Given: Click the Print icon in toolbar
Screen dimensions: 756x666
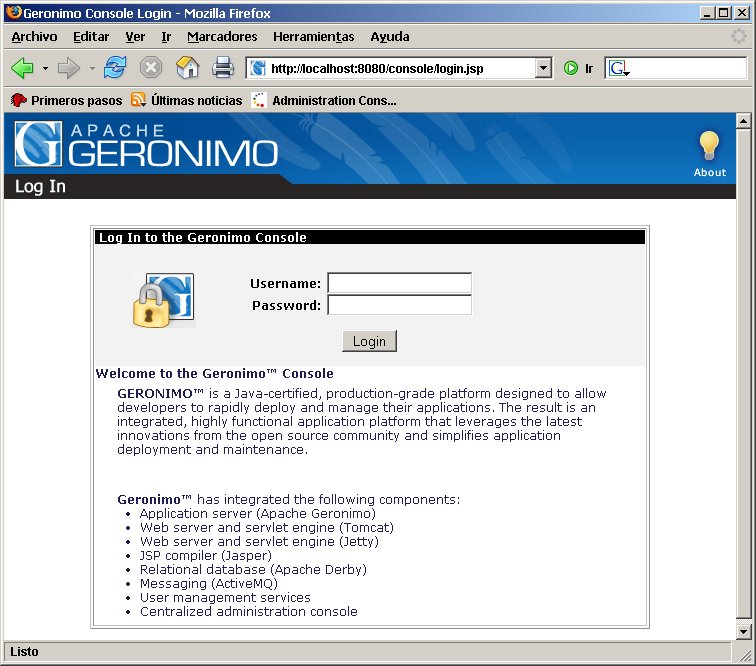Looking at the screenshot, I should coord(223,68).
